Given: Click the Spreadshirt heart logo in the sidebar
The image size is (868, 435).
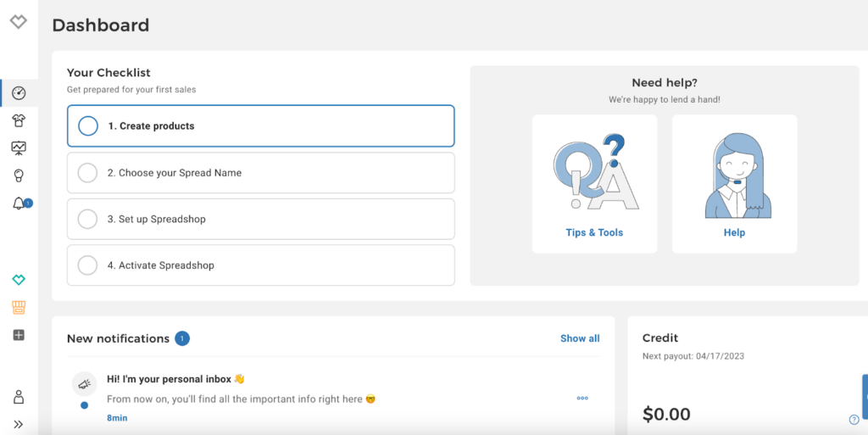Looking at the screenshot, I should click(x=18, y=22).
